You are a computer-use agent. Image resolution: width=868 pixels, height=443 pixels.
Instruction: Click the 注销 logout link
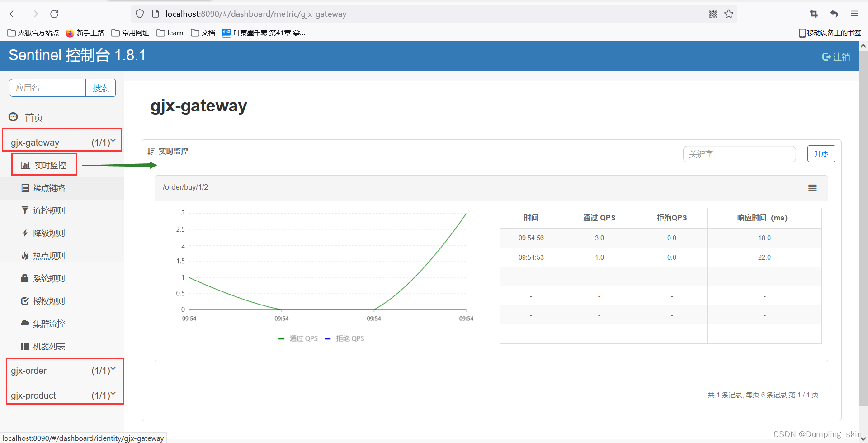tap(836, 57)
